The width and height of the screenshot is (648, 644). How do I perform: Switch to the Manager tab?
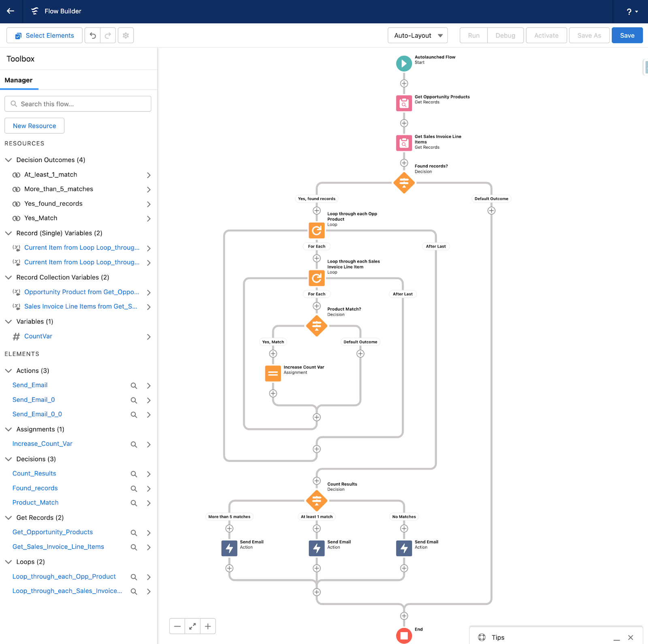19,80
